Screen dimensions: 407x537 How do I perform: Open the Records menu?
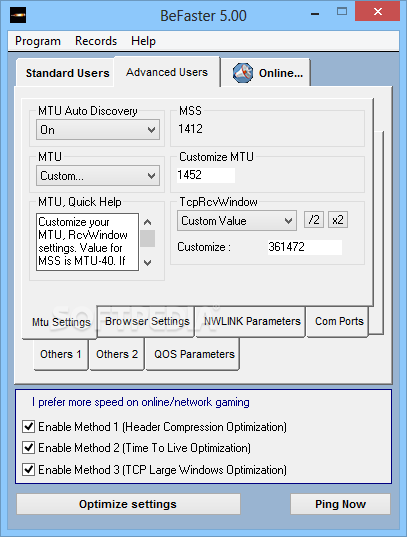96,41
